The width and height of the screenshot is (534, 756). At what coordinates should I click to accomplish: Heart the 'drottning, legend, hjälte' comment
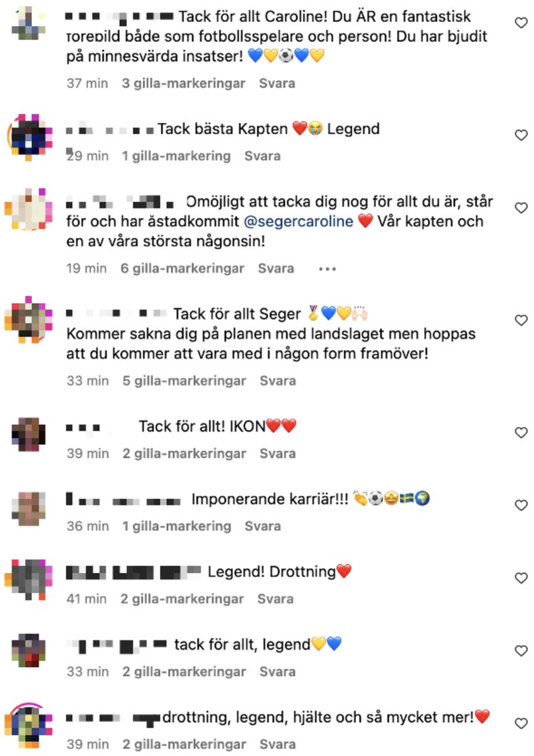pos(521,723)
